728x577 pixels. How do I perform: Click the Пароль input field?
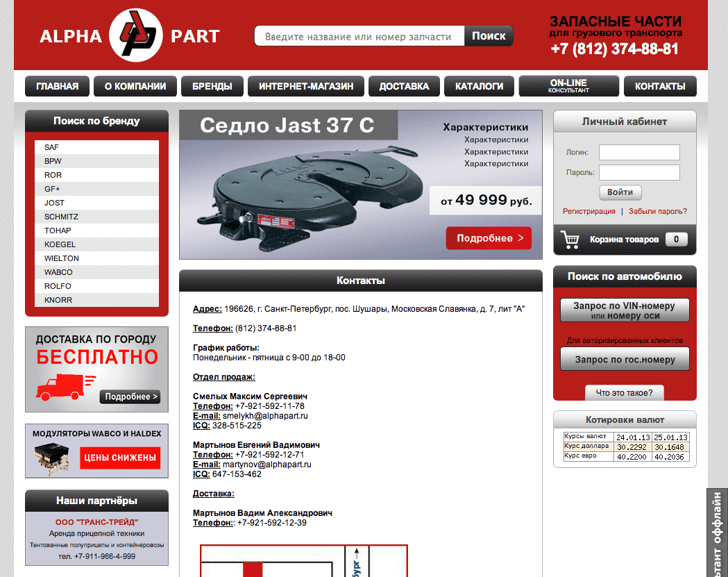tap(639, 172)
